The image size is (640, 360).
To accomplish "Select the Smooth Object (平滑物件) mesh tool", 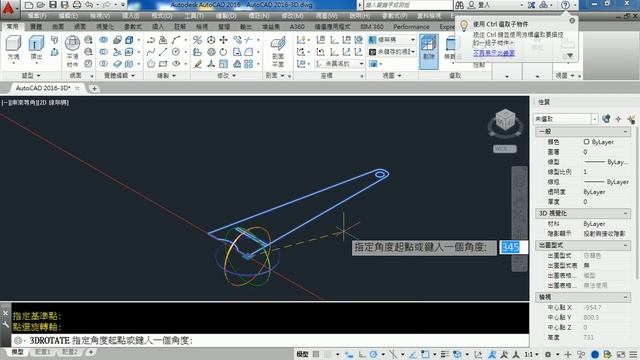I will [x=72, y=51].
